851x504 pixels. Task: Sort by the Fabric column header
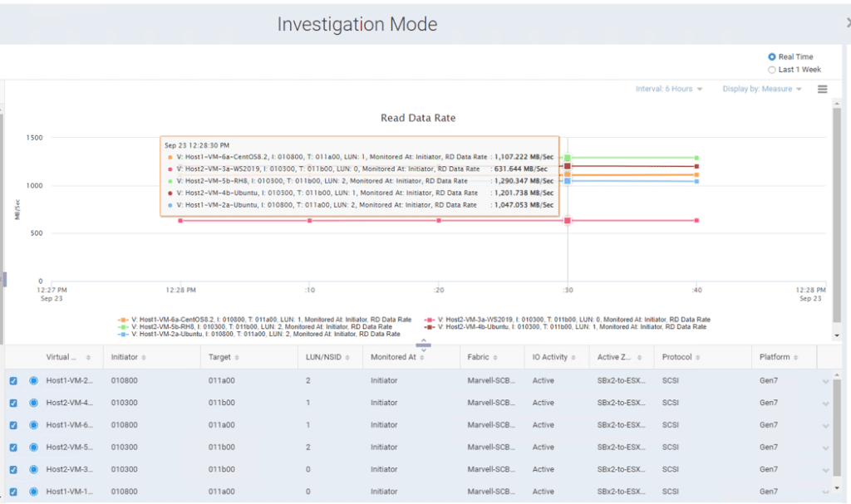tap(478, 357)
